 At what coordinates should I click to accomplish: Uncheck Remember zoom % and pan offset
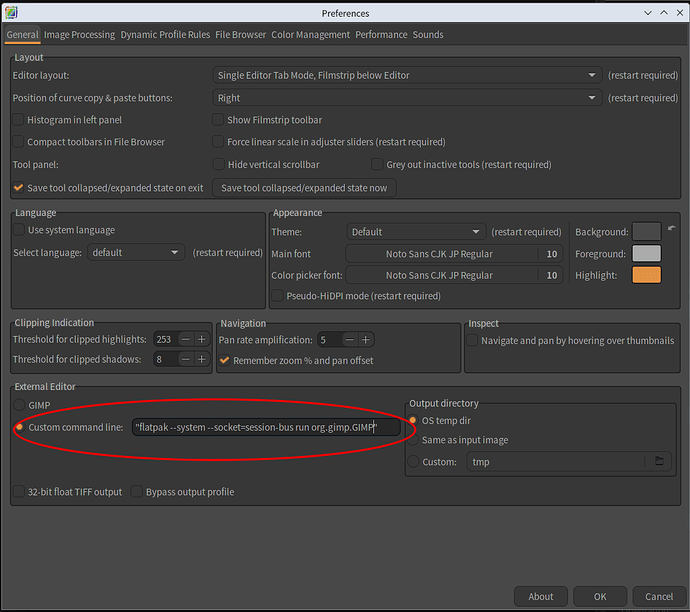coord(225,360)
